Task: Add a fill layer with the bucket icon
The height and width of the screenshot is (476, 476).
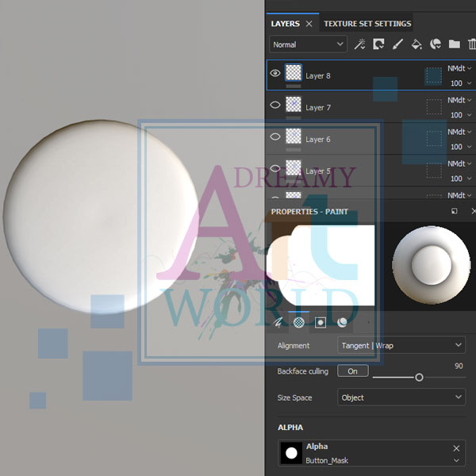Action: point(416,44)
